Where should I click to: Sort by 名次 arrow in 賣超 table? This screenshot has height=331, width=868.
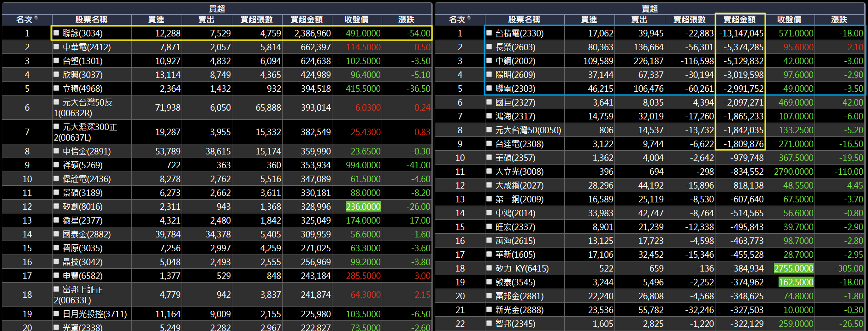[x=469, y=18]
